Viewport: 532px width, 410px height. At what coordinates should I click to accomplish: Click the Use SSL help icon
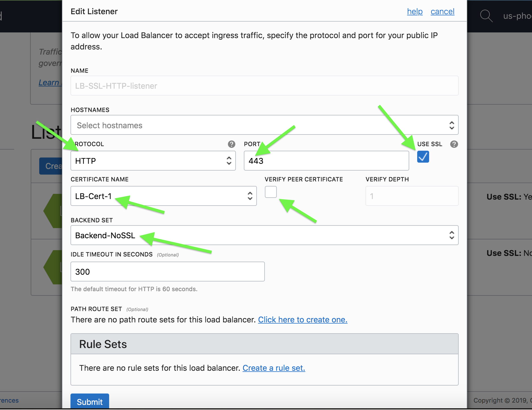[x=454, y=144]
